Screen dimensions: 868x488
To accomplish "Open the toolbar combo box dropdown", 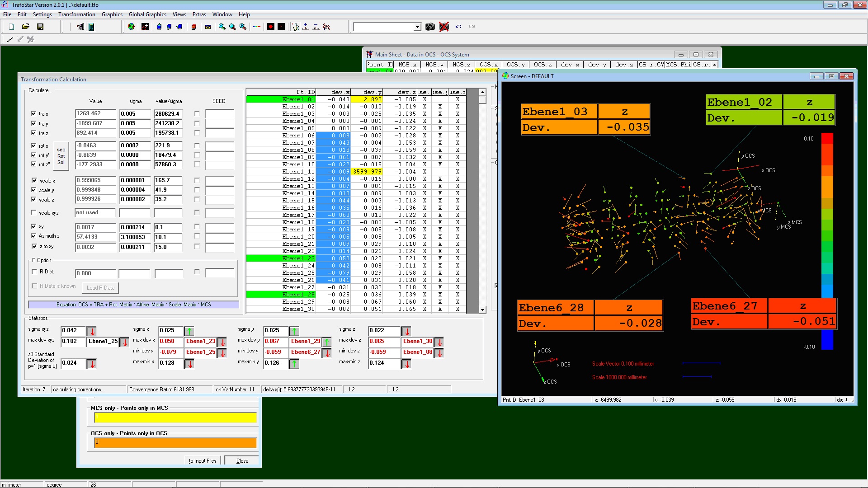I will pos(417,27).
